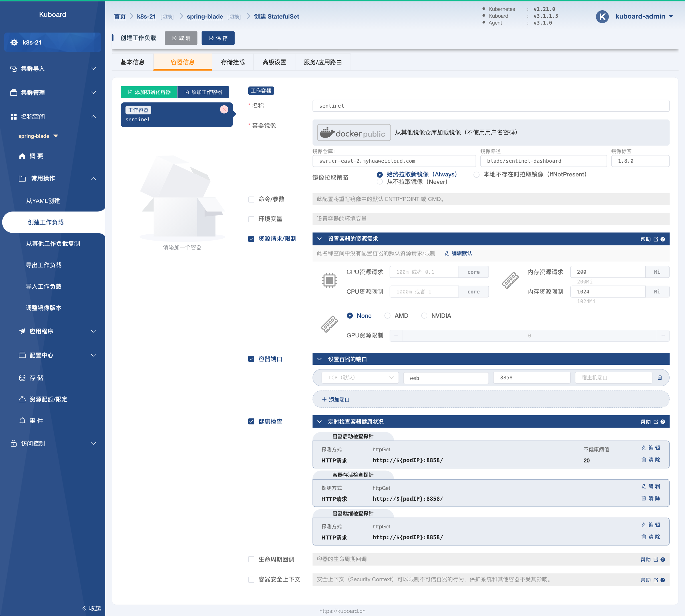The width and height of the screenshot is (685, 616).
Task: Enable the 命令/参数 checkbox
Action: point(251,199)
